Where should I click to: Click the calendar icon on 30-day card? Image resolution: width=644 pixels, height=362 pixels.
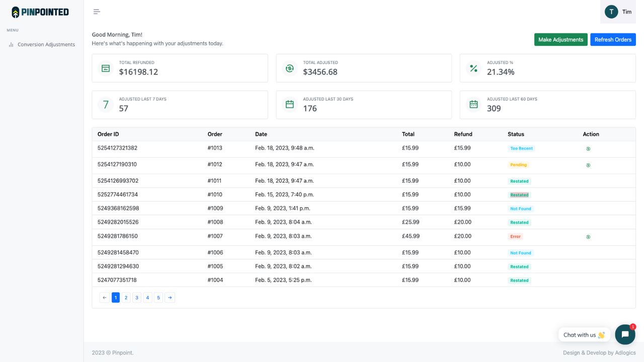(289, 105)
